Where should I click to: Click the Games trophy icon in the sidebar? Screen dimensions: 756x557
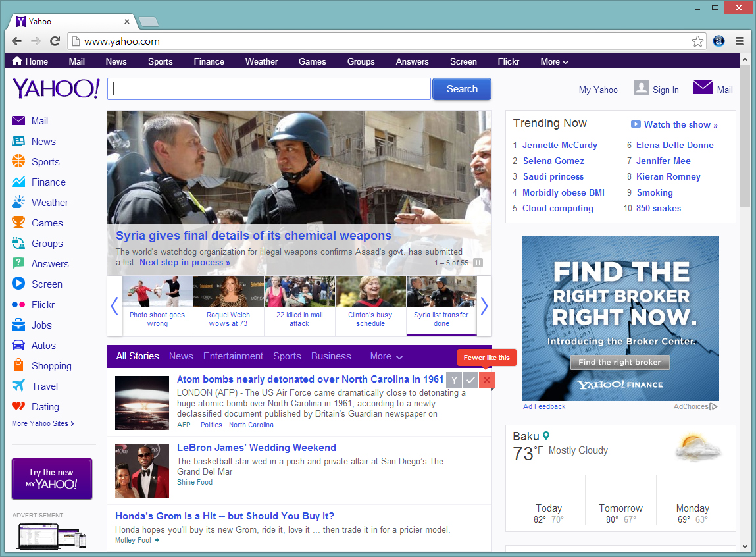pos(18,223)
